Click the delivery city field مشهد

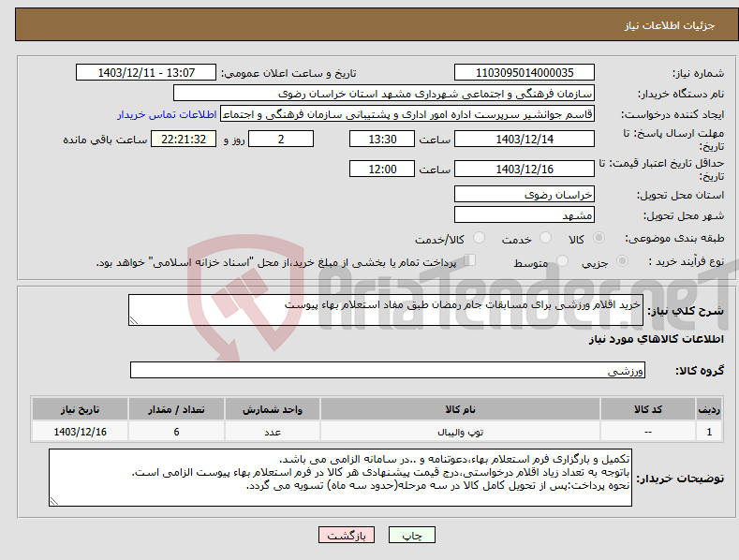(x=525, y=215)
